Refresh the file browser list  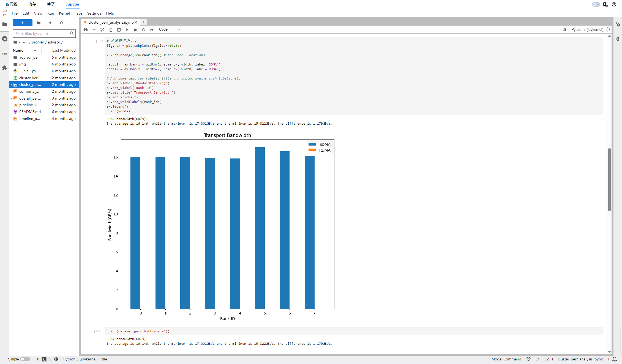[62, 23]
